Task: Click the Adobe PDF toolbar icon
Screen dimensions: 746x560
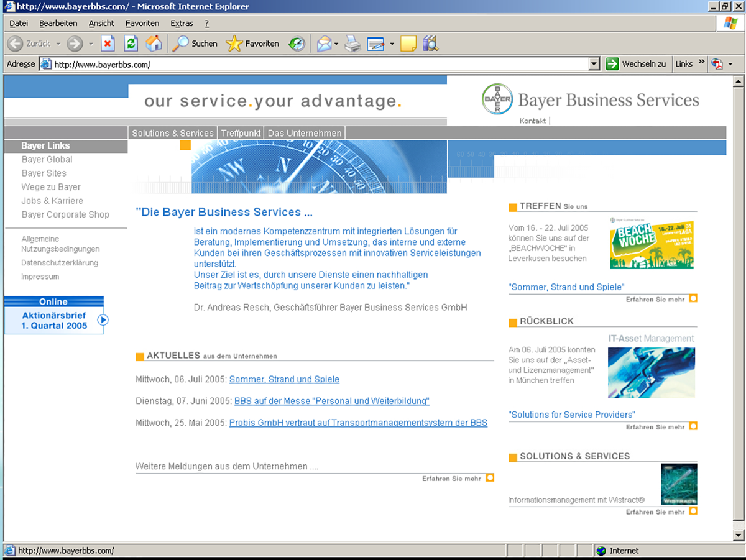Action: (x=717, y=64)
